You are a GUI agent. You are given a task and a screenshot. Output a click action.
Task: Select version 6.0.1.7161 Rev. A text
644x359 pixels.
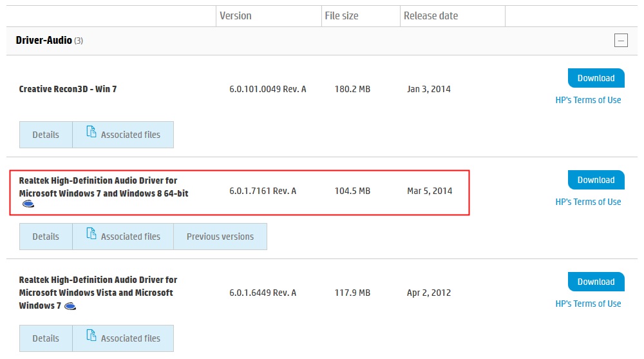pyautogui.click(x=263, y=191)
